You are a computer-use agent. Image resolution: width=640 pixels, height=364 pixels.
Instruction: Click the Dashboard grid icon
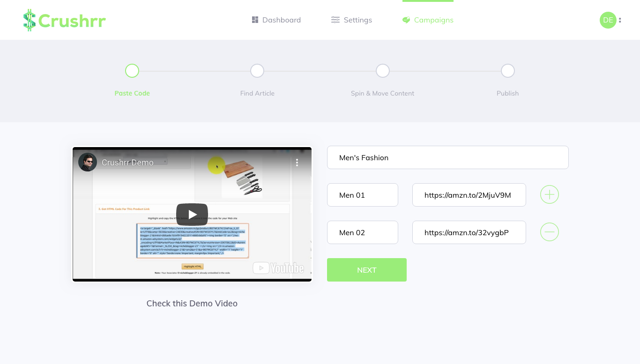[x=255, y=20]
